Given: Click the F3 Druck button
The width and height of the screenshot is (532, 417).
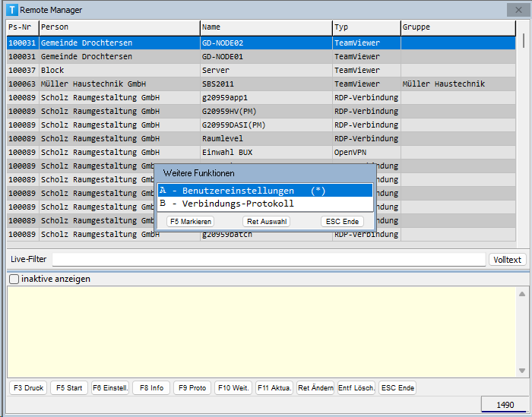Looking at the screenshot, I should coord(28,388).
